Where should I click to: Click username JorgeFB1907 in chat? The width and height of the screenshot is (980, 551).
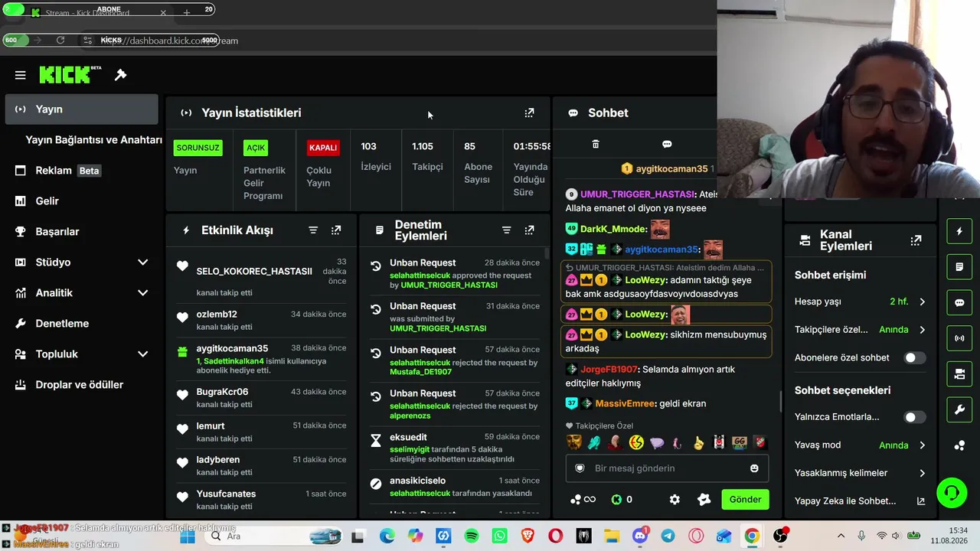click(x=609, y=370)
